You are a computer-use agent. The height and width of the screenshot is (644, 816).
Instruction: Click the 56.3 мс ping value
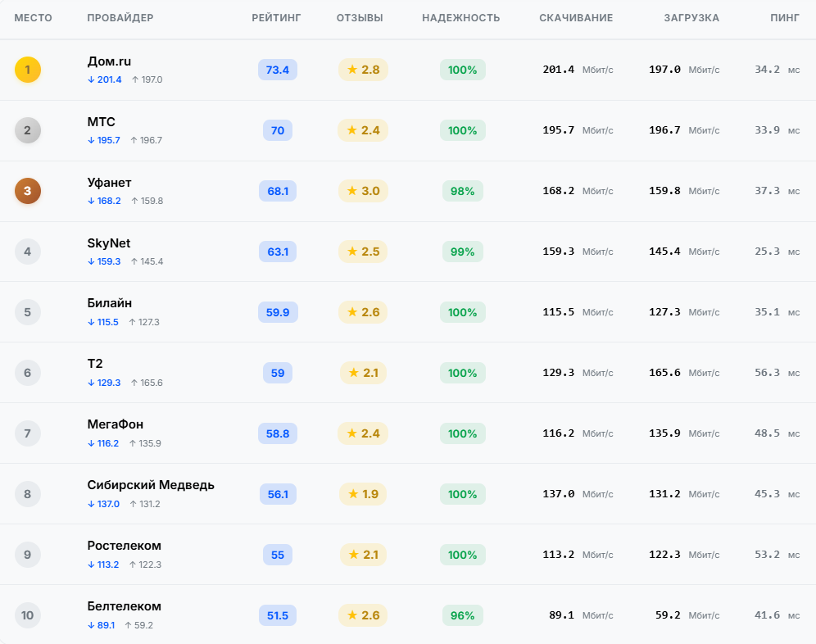coord(777,373)
